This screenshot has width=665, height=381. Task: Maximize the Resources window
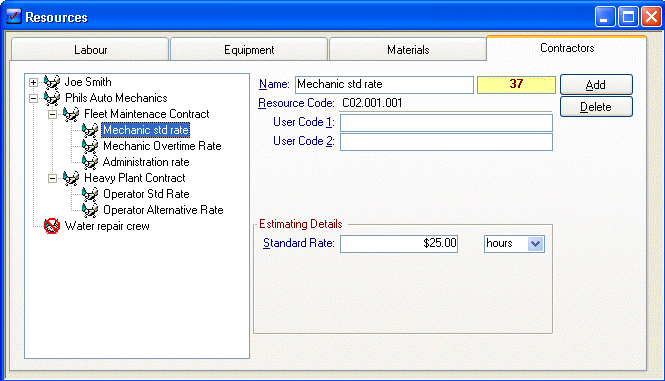628,17
